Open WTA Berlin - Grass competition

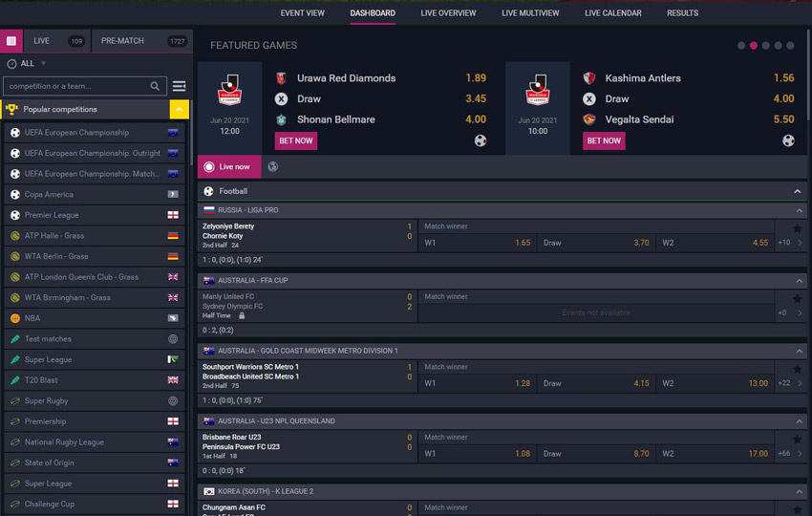[95, 256]
